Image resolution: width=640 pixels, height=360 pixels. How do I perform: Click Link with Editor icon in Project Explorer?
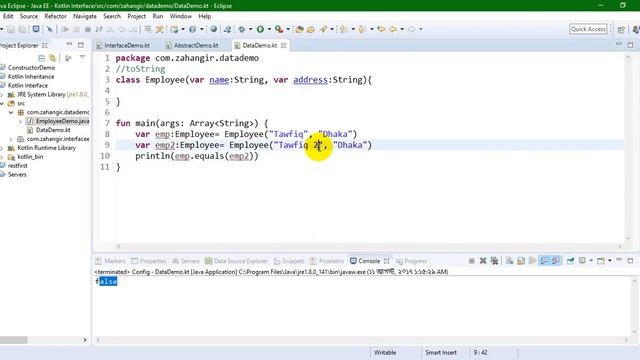(x=52, y=58)
